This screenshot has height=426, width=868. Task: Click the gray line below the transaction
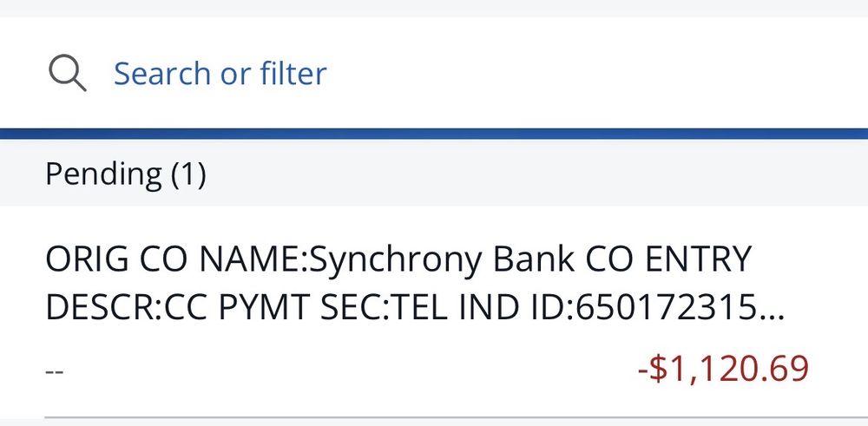(434, 418)
